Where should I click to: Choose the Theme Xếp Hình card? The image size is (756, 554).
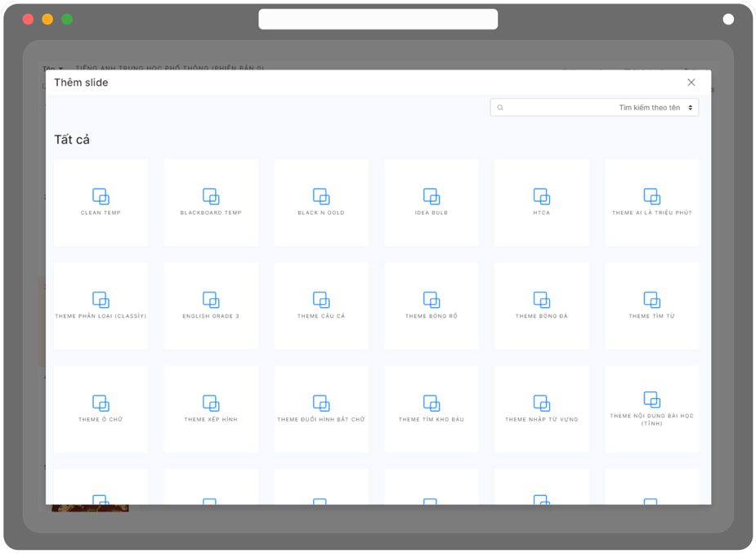211,409
